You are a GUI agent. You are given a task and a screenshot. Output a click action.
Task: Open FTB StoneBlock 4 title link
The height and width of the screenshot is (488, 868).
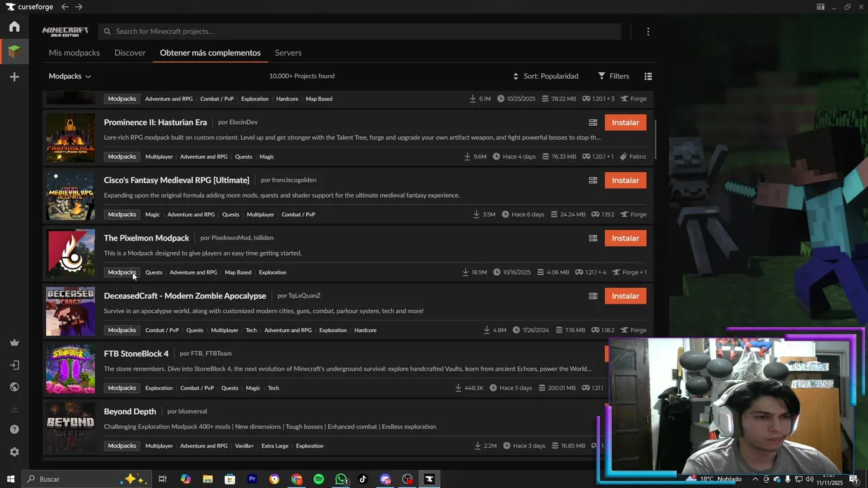pos(136,354)
